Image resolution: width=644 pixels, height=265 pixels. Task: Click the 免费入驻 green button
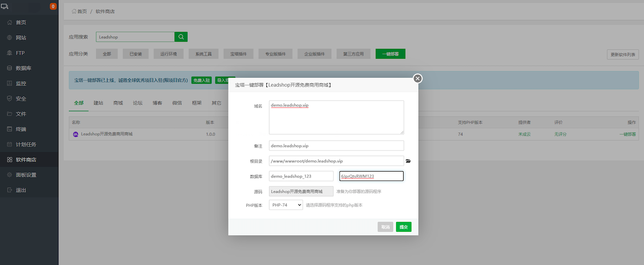[x=202, y=80]
